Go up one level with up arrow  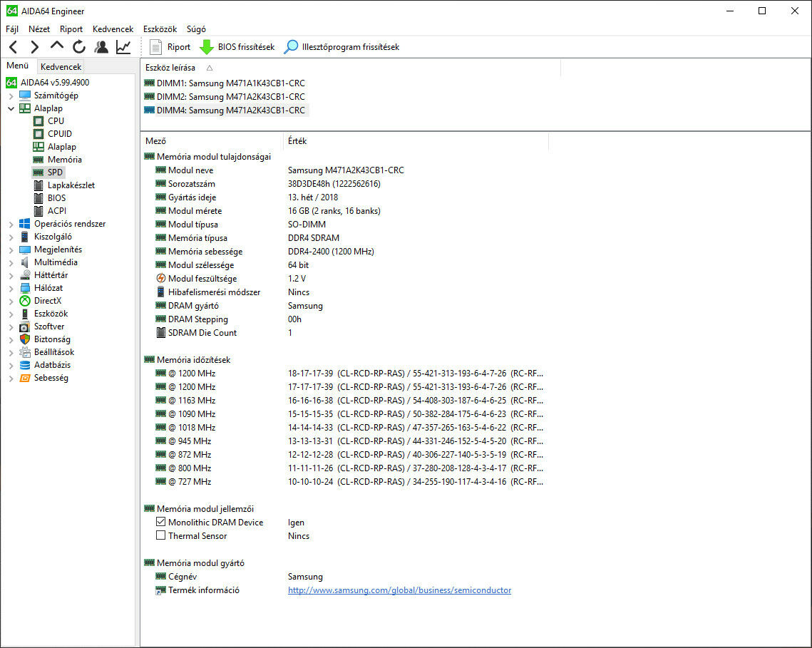pyautogui.click(x=57, y=46)
